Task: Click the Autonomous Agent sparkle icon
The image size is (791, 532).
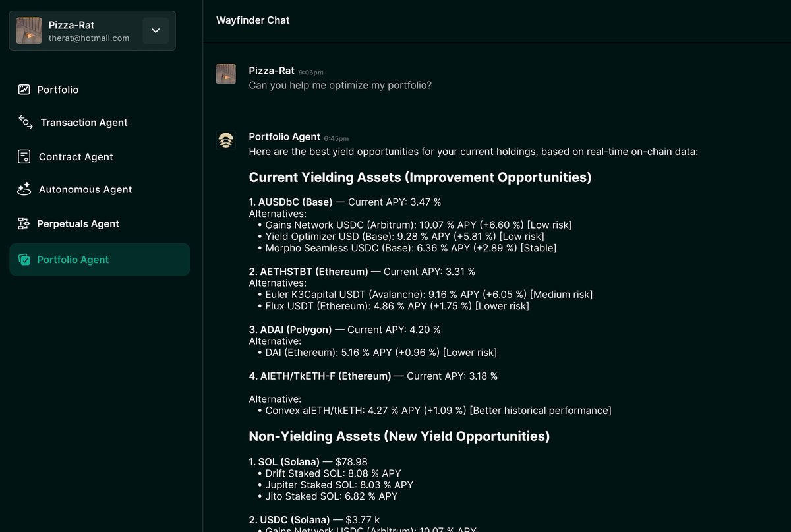Action: point(24,189)
